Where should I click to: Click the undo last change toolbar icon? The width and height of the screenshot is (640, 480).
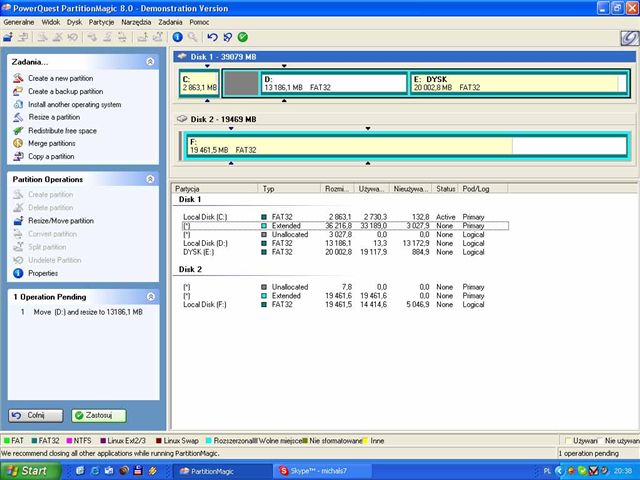point(212,37)
